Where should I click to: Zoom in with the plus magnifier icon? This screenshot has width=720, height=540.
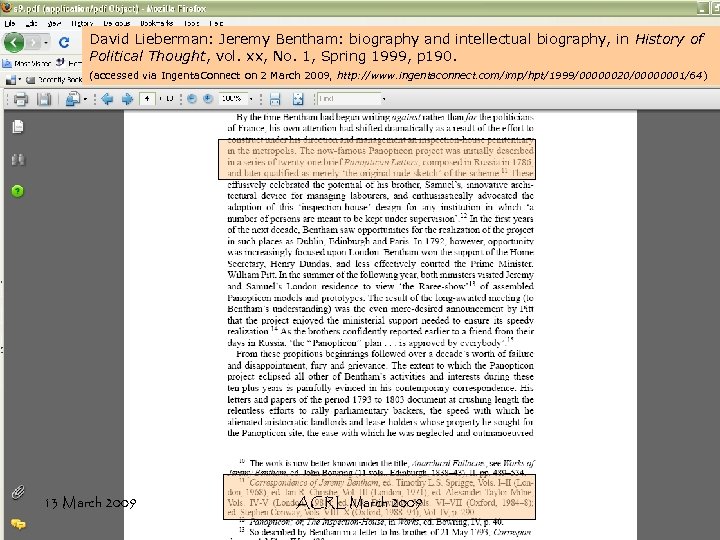click(x=208, y=99)
